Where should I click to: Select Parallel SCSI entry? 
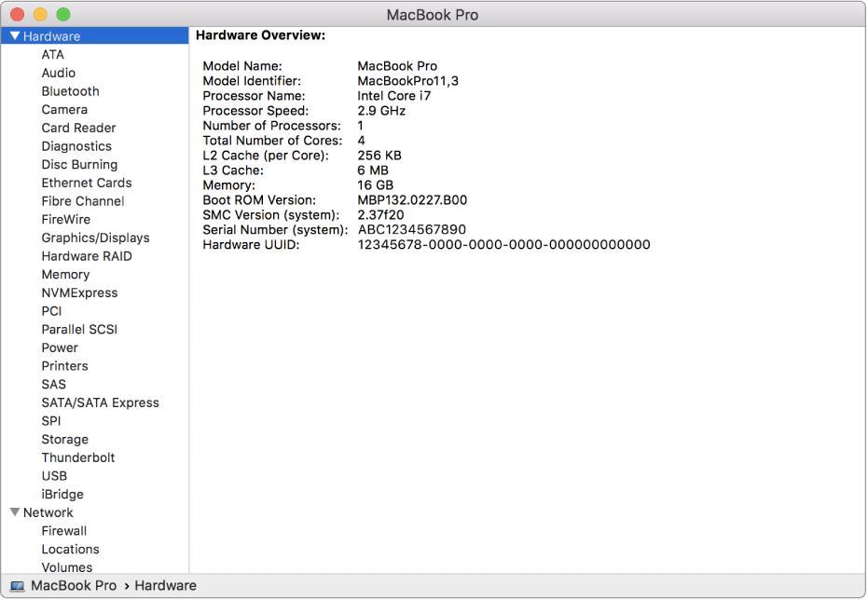[79, 330]
